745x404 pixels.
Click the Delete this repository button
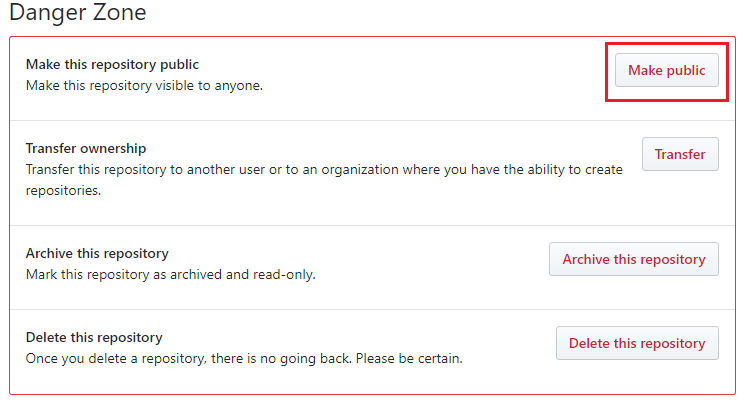coord(637,343)
